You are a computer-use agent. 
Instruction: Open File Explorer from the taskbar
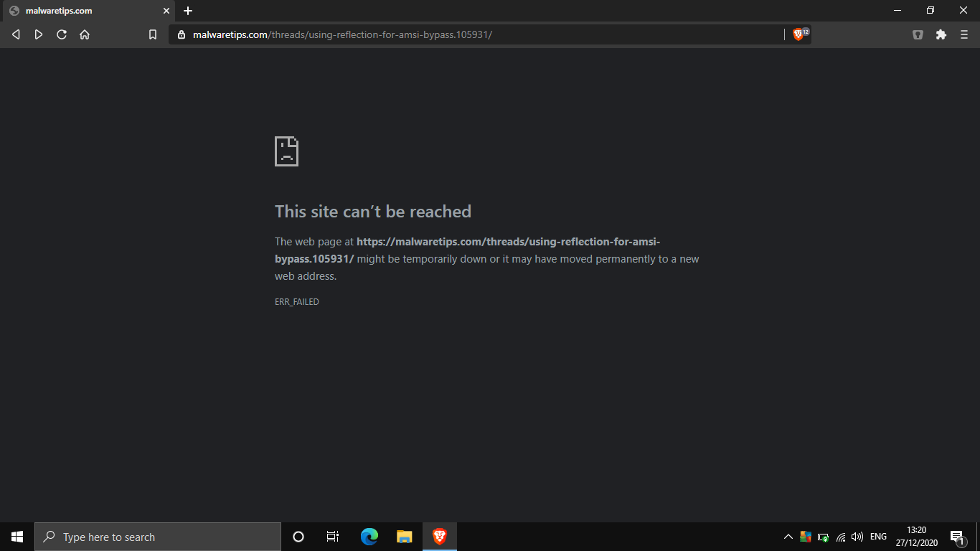[405, 537]
